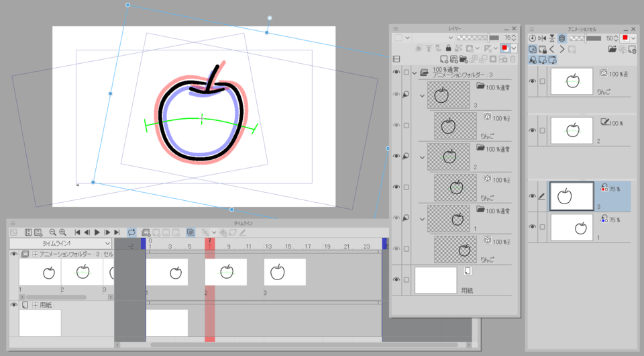Toggle the two-pane layer view icon
The height and width of the screenshot is (356, 644).
396,59
